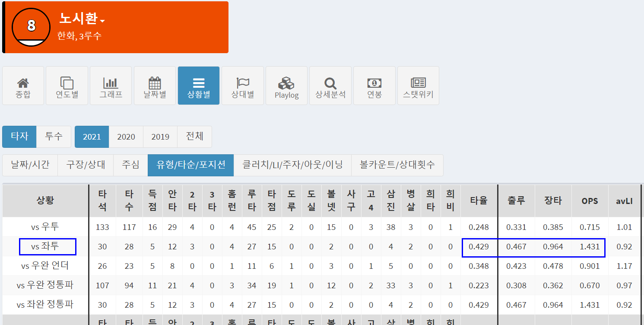Click the 0.670 OPS value
Screen dimensions: 644x325
click(590, 286)
